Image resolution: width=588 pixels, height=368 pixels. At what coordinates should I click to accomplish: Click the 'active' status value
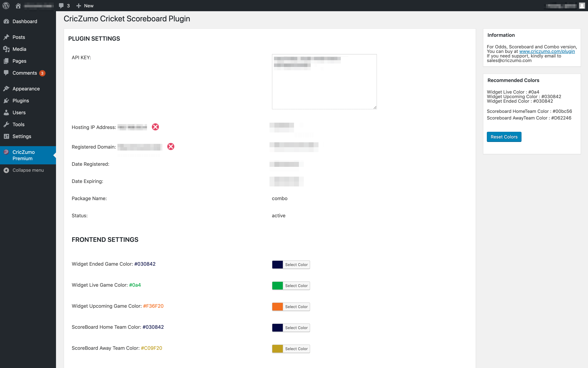click(279, 216)
